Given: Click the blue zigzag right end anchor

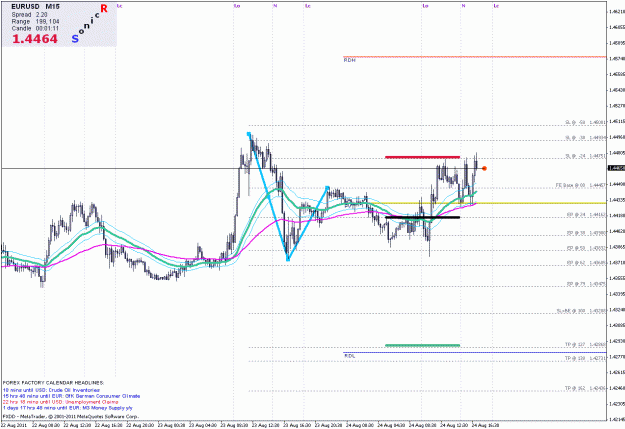Looking at the screenshot, I should pyautogui.click(x=327, y=187).
